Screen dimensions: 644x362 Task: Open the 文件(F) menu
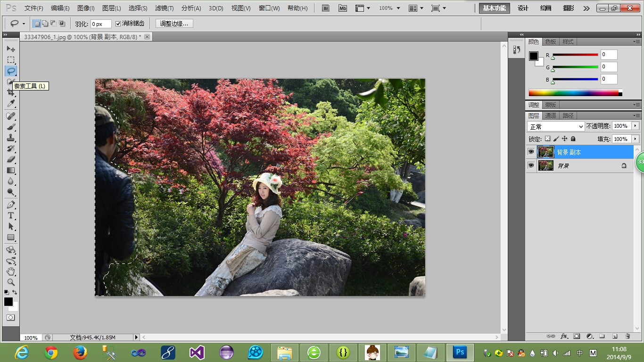[x=33, y=8]
